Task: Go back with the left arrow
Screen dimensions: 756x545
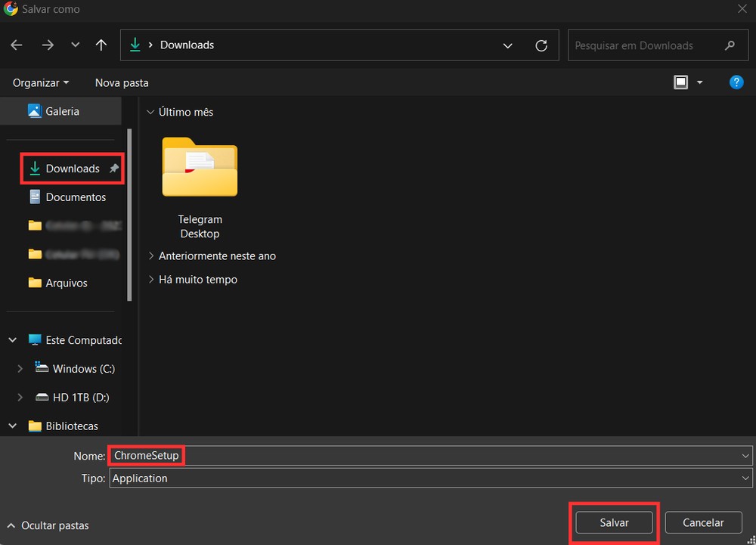Action: (17, 45)
